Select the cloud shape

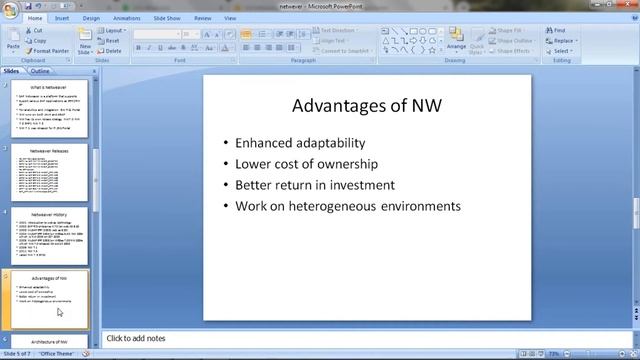432,40
